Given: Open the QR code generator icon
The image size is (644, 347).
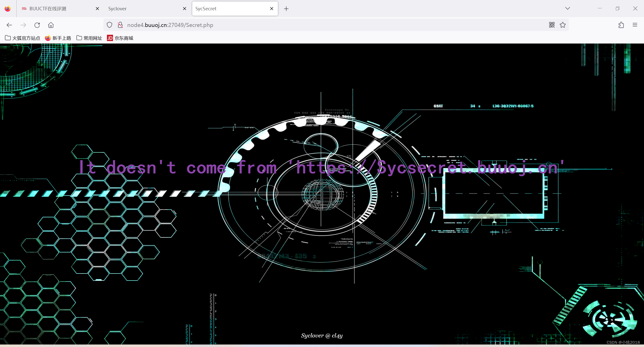Looking at the screenshot, I should [x=552, y=25].
